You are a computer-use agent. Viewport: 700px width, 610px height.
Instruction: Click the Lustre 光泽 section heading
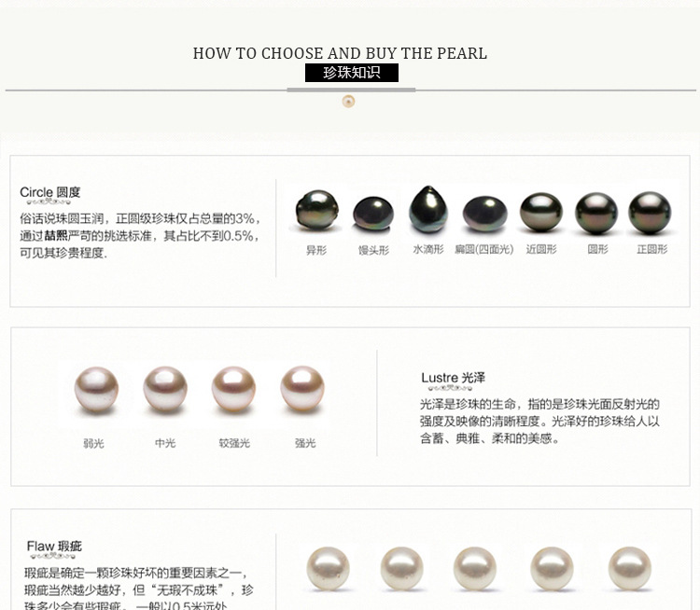(x=453, y=378)
